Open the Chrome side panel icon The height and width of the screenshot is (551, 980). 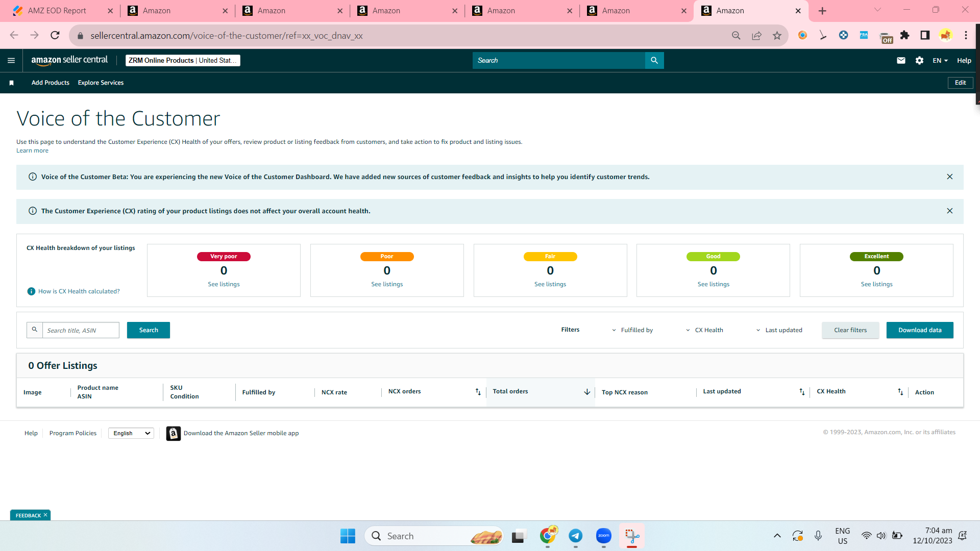[x=925, y=35]
